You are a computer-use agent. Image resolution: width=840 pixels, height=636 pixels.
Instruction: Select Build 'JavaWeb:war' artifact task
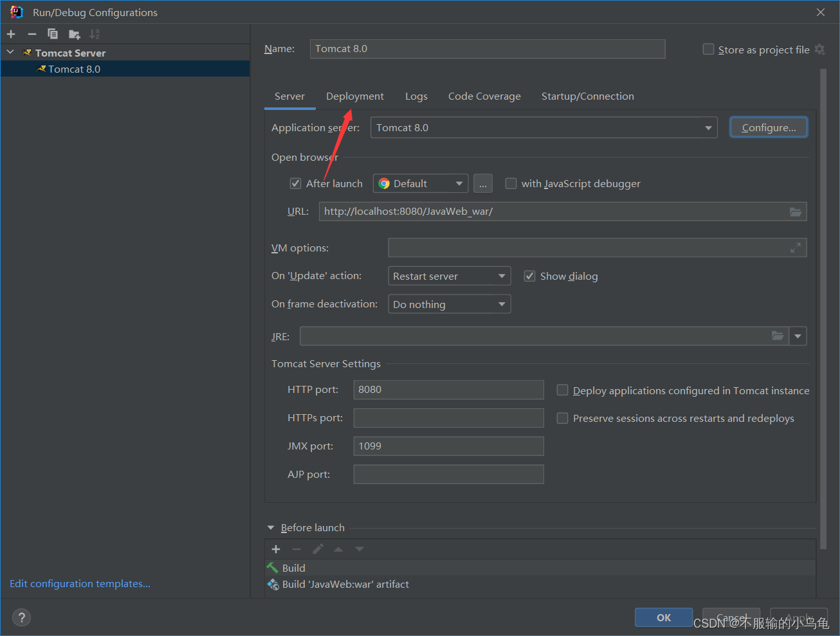point(540,585)
